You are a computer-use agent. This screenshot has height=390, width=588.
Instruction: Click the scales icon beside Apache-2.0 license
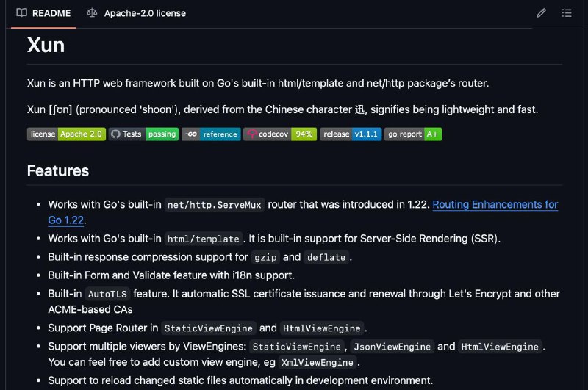pyautogui.click(x=92, y=13)
